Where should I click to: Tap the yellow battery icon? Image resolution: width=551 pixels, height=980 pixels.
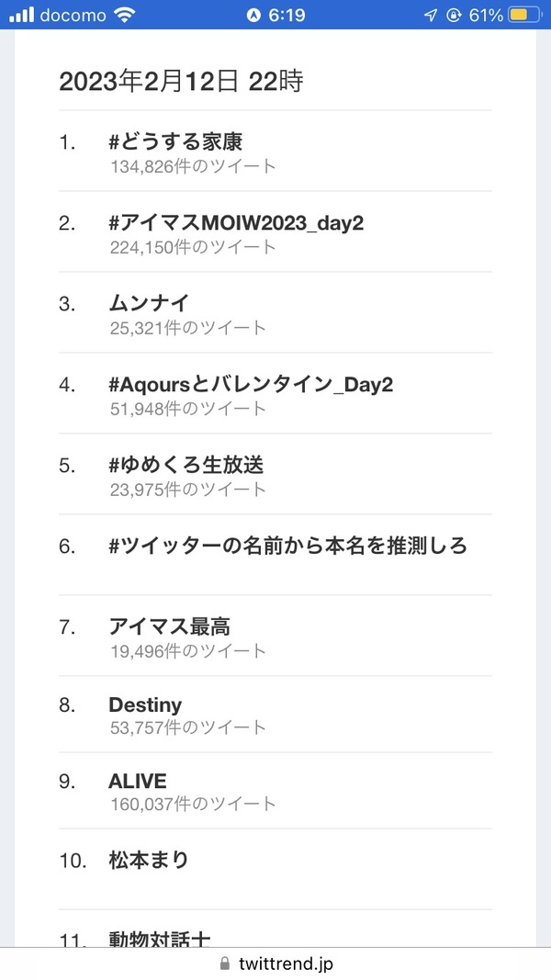524,15
